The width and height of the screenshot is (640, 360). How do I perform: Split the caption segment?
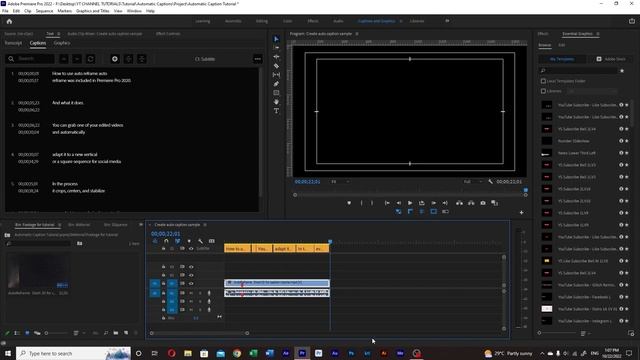(128, 59)
